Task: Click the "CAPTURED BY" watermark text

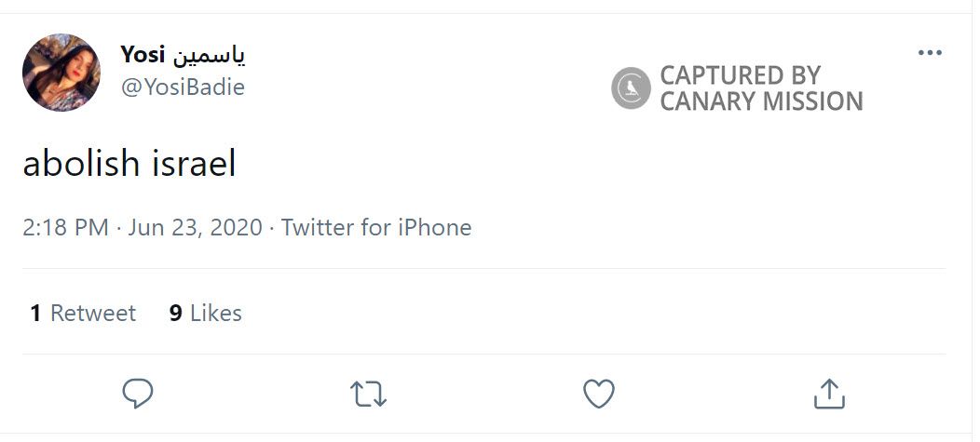Action: [741, 75]
